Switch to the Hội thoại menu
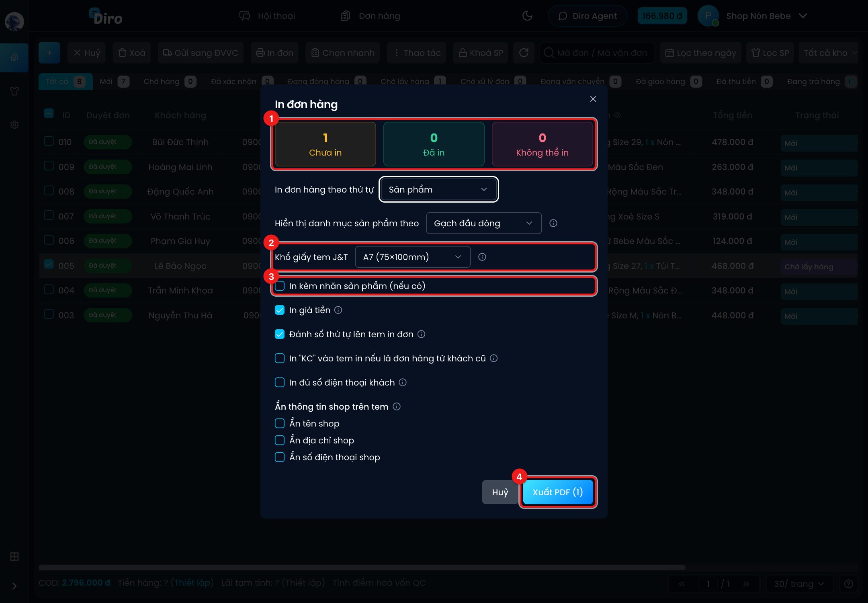Viewport: 868px width, 603px height. click(x=268, y=16)
